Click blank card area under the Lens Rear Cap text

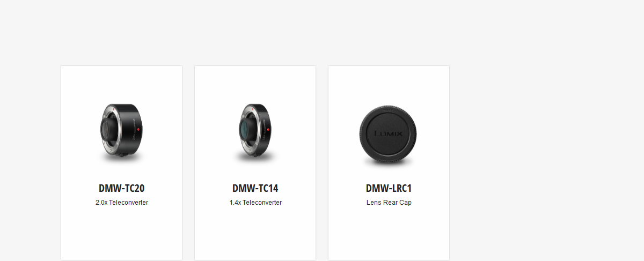[389, 234]
